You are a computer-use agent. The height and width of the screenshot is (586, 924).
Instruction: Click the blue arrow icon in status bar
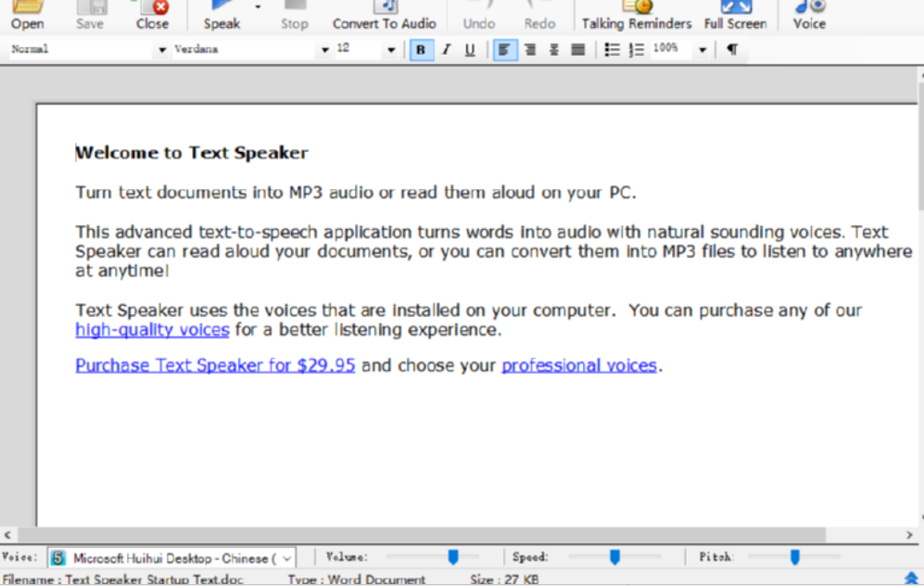(x=911, y=579)
